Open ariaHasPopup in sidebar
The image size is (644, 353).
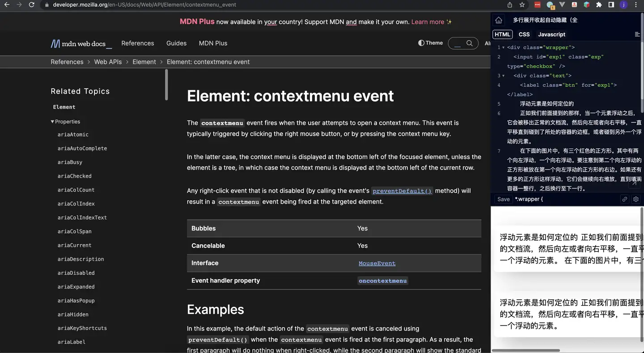(x=76, y=301)
